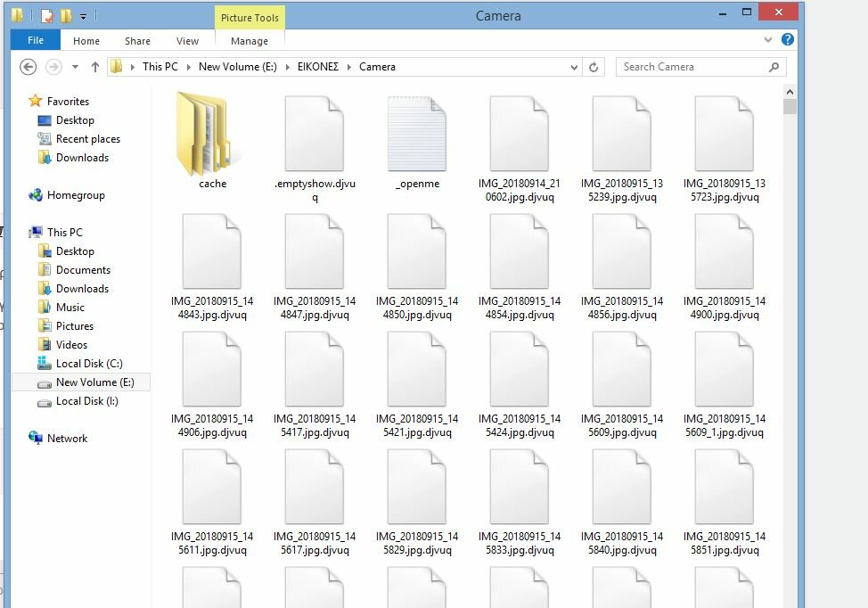Select file IMG_20180915_144847.jpg.djvuq

click(x=315, y=266)
